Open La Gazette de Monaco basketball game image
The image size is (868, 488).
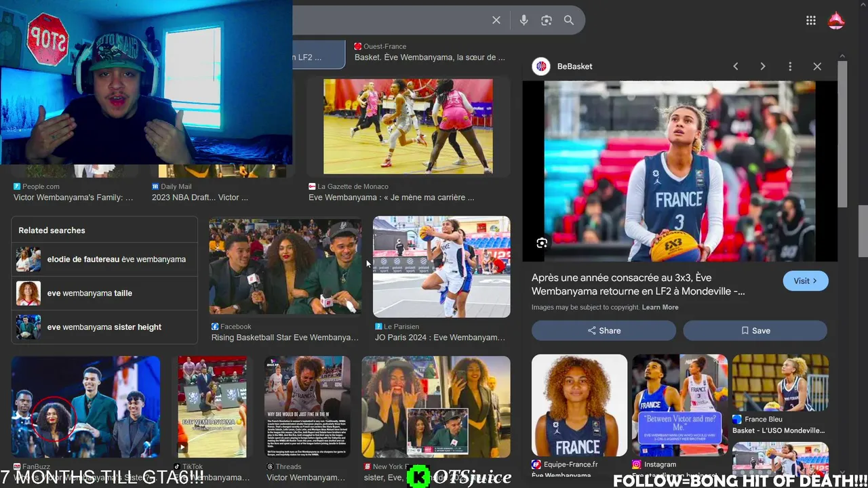pos(408,126)
